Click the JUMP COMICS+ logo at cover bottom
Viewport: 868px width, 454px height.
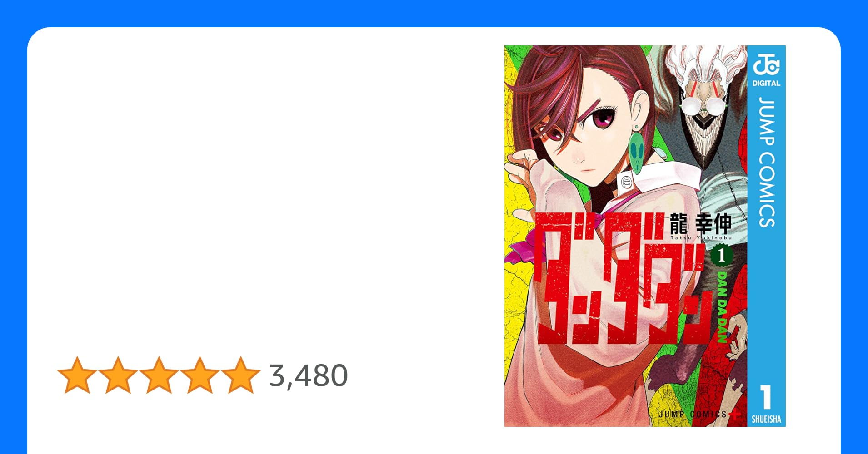coord(699,414)
